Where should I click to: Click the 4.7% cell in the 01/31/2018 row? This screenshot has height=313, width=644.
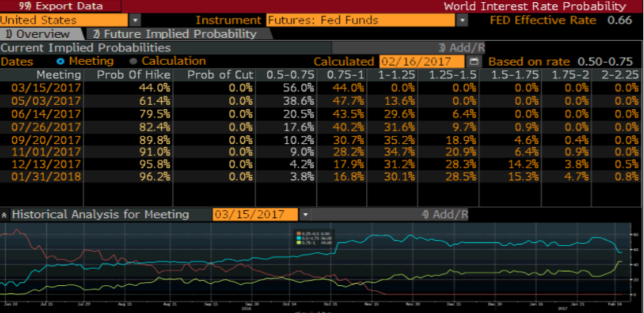(577, 177)
